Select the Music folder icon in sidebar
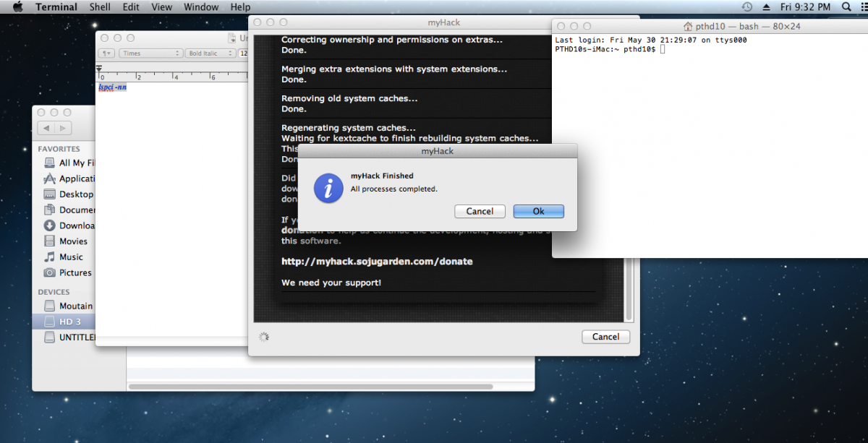The width and height of the screenshot is (868, 443). coord(50,257)
